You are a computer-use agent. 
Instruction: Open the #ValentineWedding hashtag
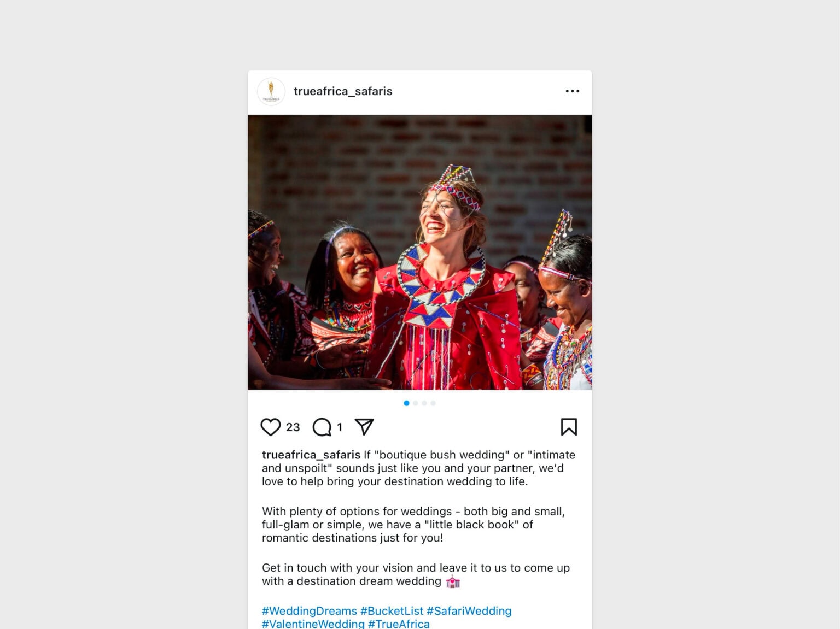coord(313,624)
